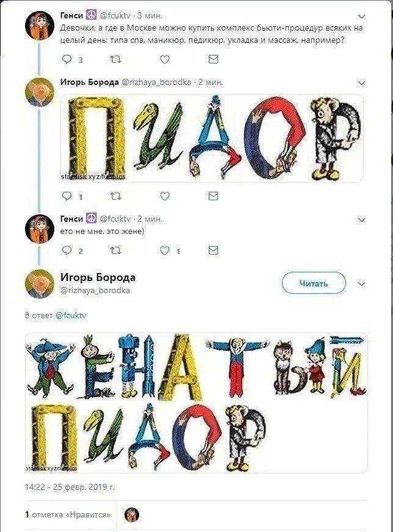
Task: Like Игорь Борода's first image reply
Action: click(164, 196)
